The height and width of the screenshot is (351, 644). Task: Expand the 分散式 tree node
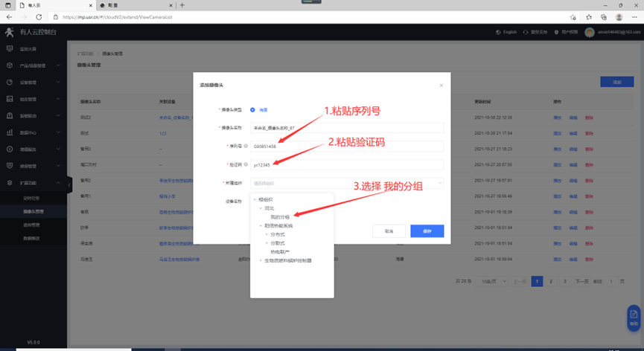point(267,243)
